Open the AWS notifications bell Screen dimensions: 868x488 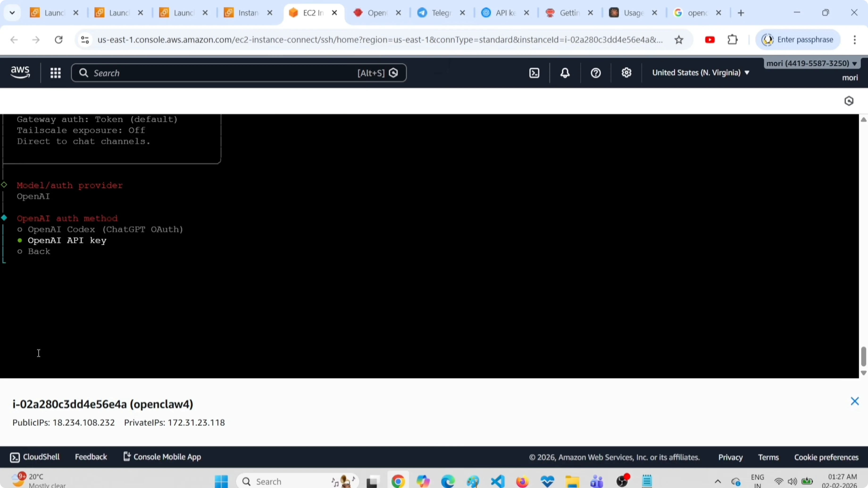coord(565,73)
